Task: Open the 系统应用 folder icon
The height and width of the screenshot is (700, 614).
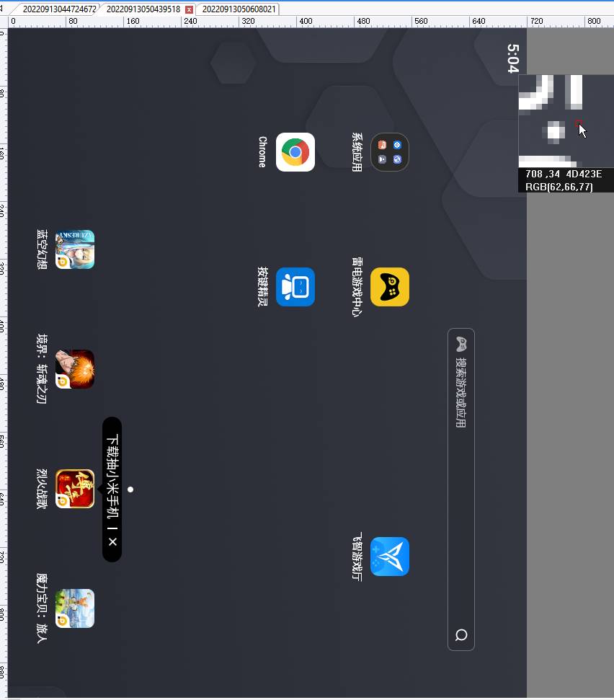Action: 390,152
